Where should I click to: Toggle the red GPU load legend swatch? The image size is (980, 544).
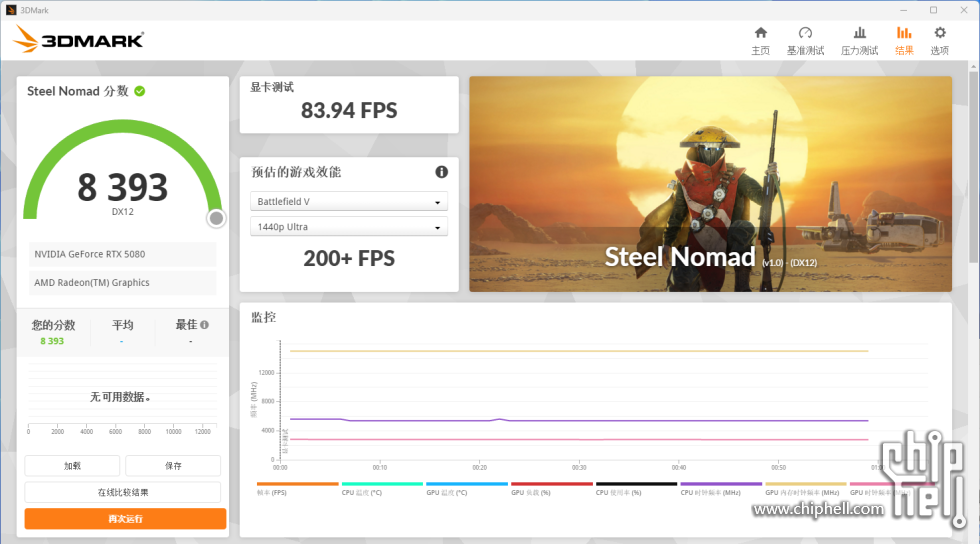[x=552, y=484]
